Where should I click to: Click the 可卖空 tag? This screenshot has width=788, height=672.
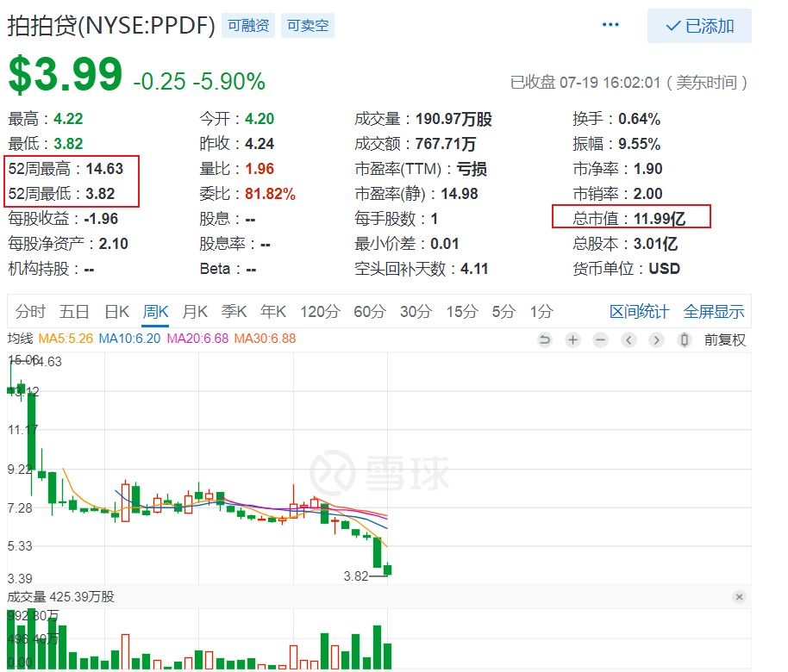click(308, 26)
